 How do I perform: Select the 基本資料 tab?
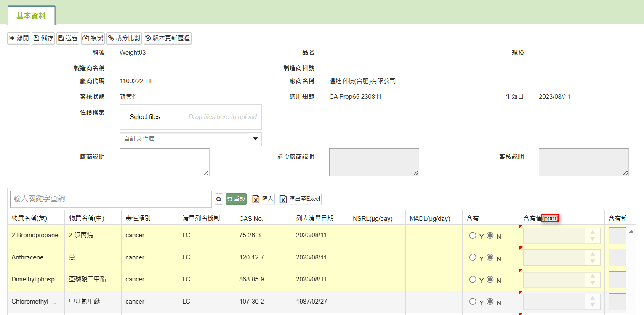tap(31, 16)
